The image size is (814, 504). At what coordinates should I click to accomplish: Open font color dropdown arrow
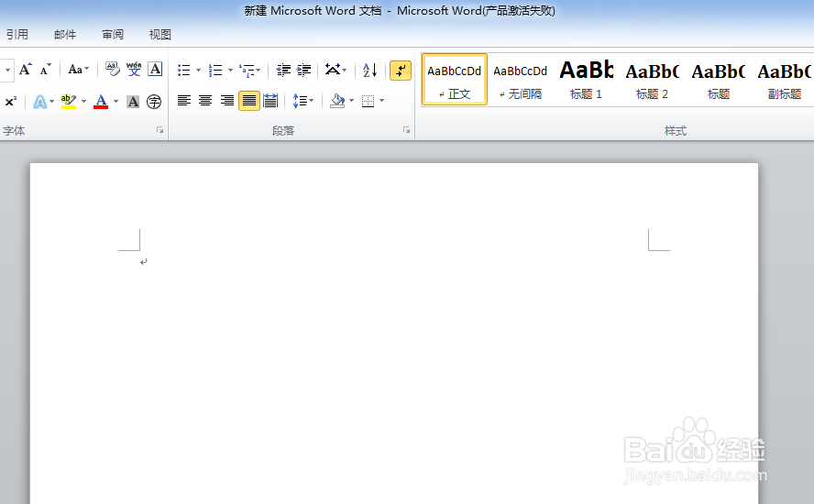pos(115,101)
